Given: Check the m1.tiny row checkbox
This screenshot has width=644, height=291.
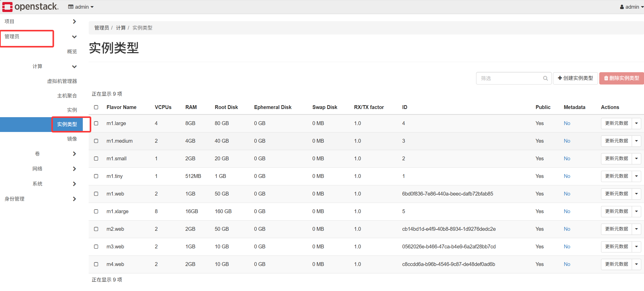Looking at the screenshot, I should [96, 176].
